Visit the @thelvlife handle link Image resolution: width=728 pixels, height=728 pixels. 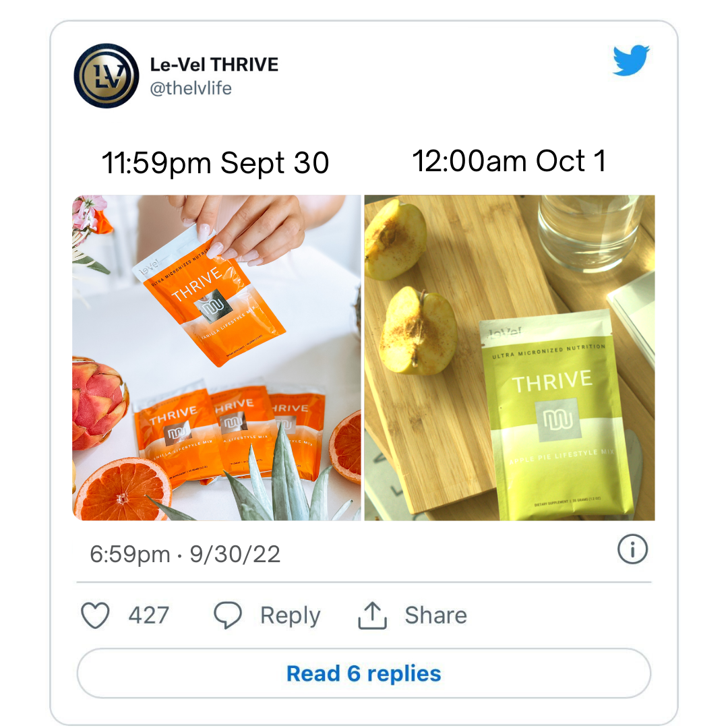(191, 88)
